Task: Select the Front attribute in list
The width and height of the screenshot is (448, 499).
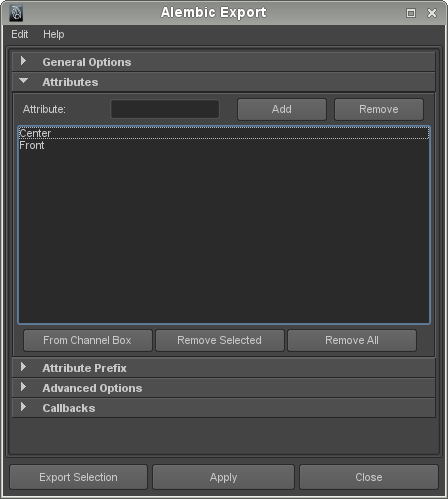Action: [224, 145]
